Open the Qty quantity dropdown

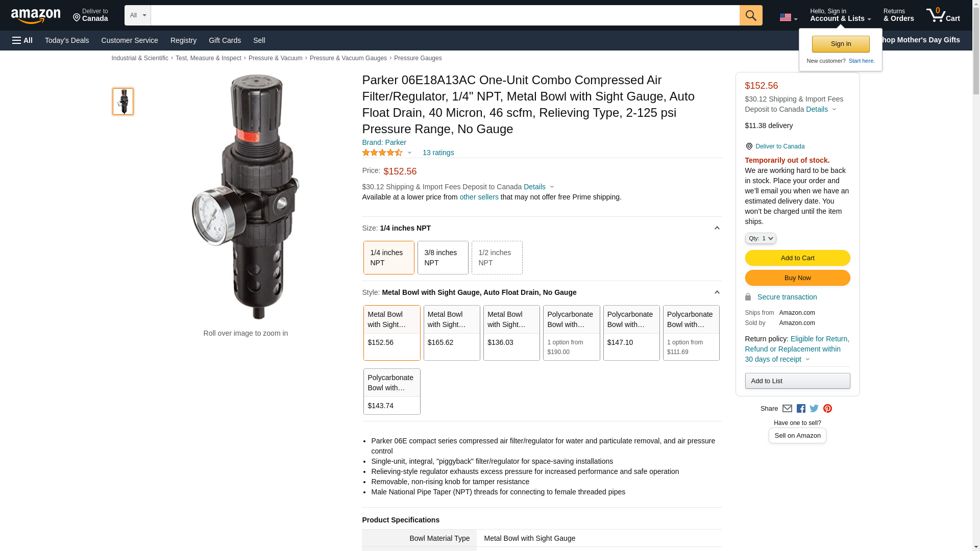[x=760, y=238]
